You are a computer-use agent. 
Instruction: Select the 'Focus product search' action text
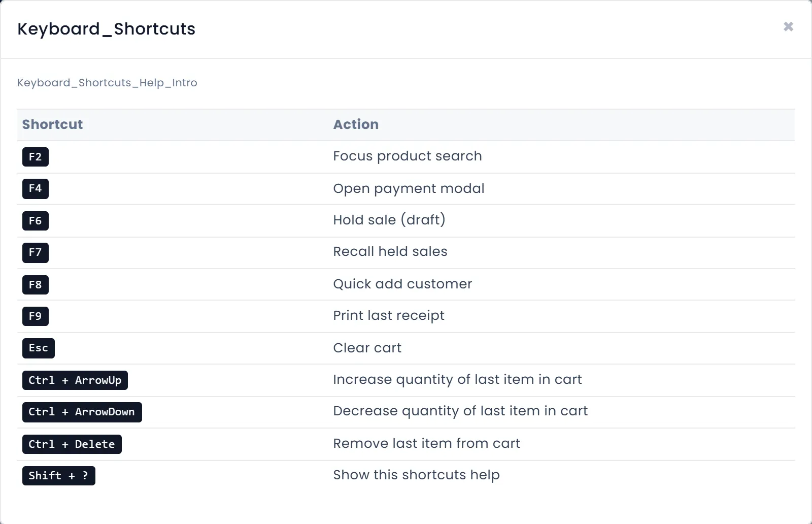[408, 156]
